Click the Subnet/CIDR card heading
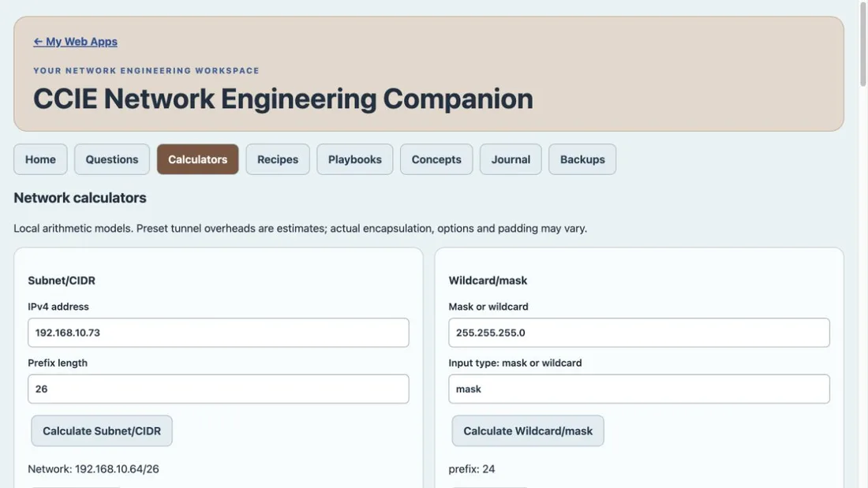This screenshot has width=868, height=488. [x=62, y=281]
